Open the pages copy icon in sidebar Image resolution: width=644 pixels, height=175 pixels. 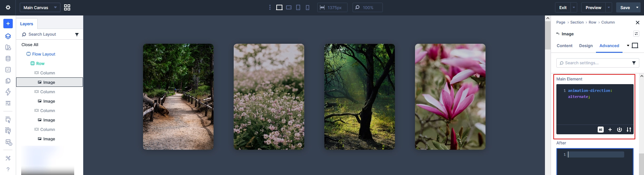(x=8, y=81)
